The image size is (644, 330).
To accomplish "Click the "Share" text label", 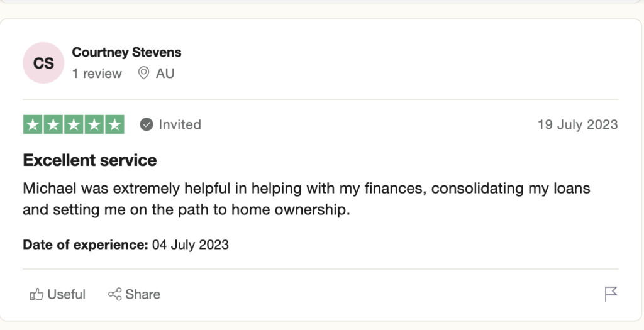I will click(143, 294).
